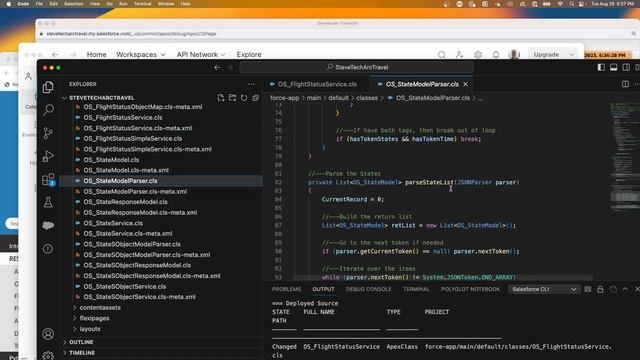Screen dimensions: 640x360
Task: Switch to the DEBUG CONSOLE tab
Action: [x=369, y=289]
